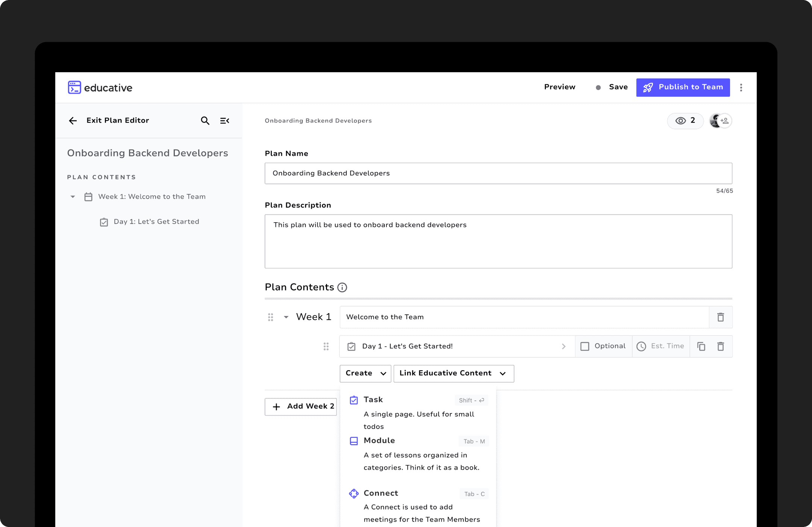Click the search icon in sidebar
This screenshot has width=812, height=527.
pos(205,121)
